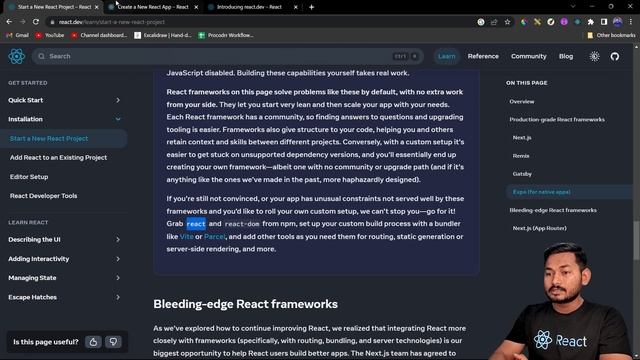The image size is (640, 360).
Task: Click the 'react-dom' code word
Action: coord(242,224)
